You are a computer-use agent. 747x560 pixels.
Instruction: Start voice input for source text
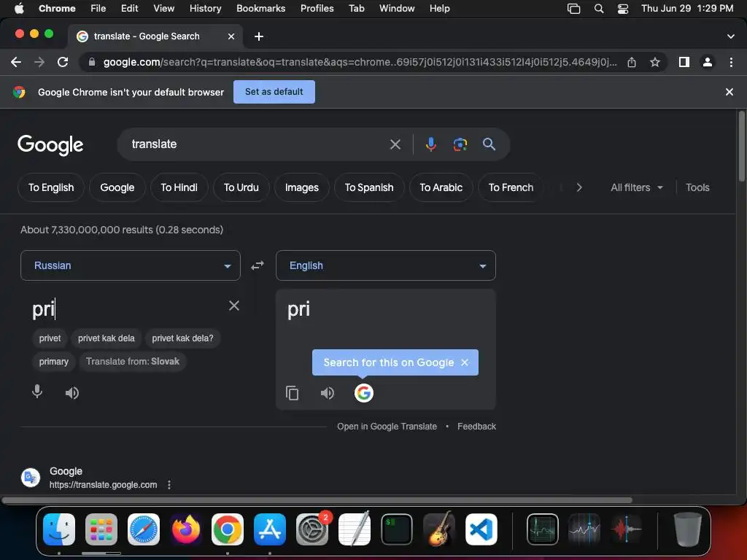(x=37, y=392)
